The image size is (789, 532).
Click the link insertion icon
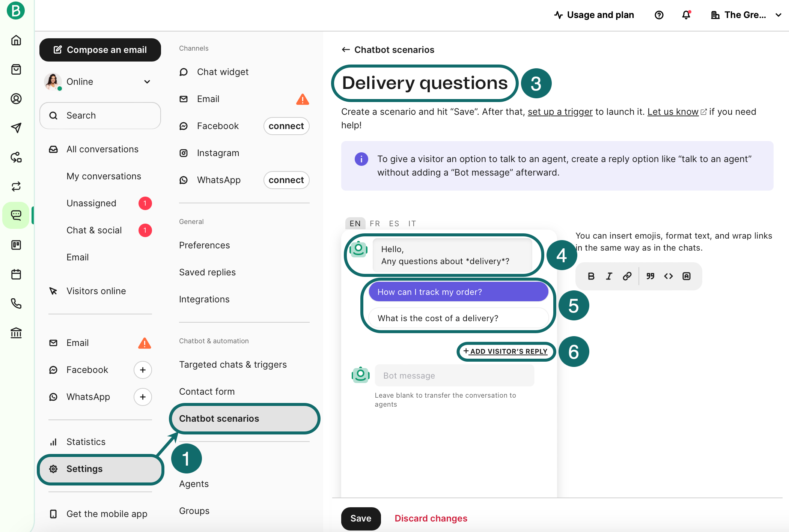click(x=627, y=275)
